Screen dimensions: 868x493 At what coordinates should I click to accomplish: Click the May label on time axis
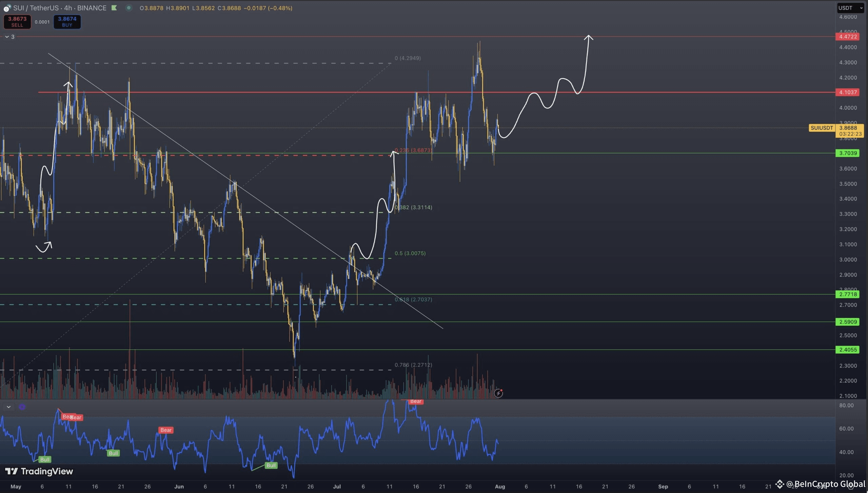[x=16, y=487]
